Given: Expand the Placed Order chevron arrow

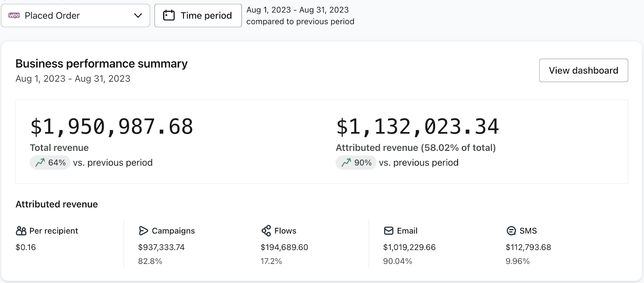Looking at the screenshot, I should point(138,16).
